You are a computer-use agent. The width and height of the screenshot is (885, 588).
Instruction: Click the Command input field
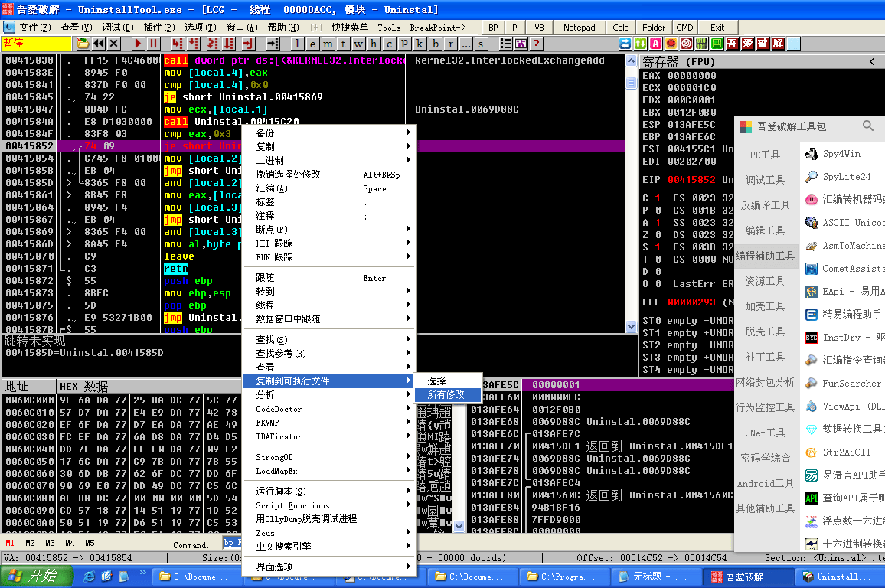click(x=233, y=543)
